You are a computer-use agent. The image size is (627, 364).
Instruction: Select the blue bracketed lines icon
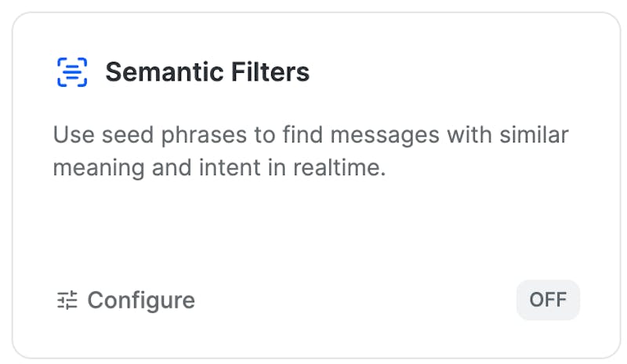pos(73,72)
